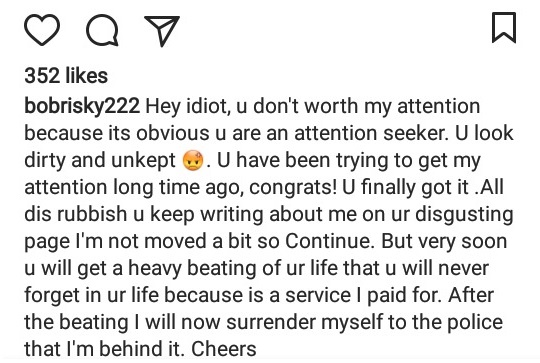
Task: Tap the word "obvious" in the caption
Action: point(173,133)
